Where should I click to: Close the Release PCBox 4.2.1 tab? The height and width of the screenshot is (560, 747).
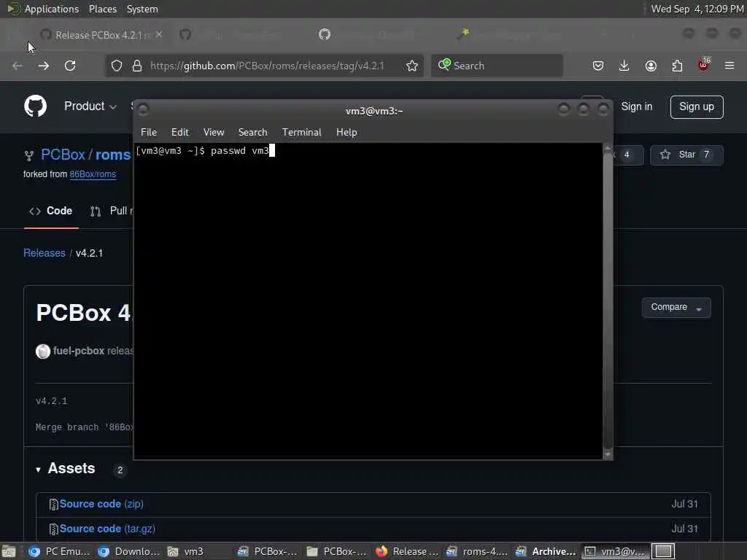pos(159,34)
